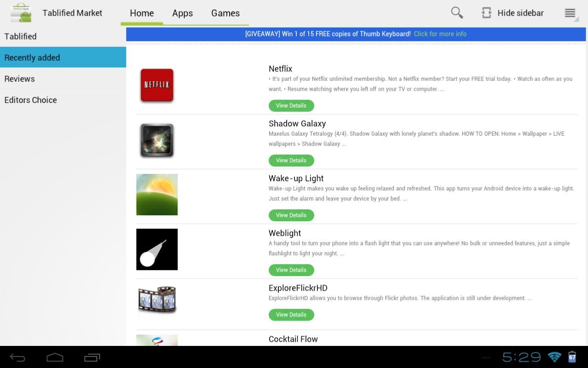Click the ExploreFlickrHD filmstrip icon
Screen dimensions: 588x368
[x=157, y=303]
